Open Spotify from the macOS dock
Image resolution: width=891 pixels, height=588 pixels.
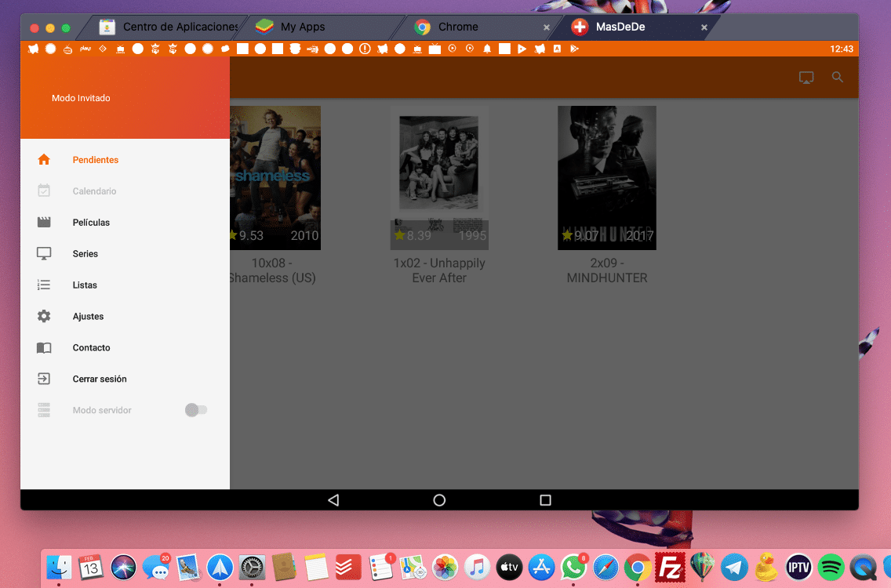[831, 567]
